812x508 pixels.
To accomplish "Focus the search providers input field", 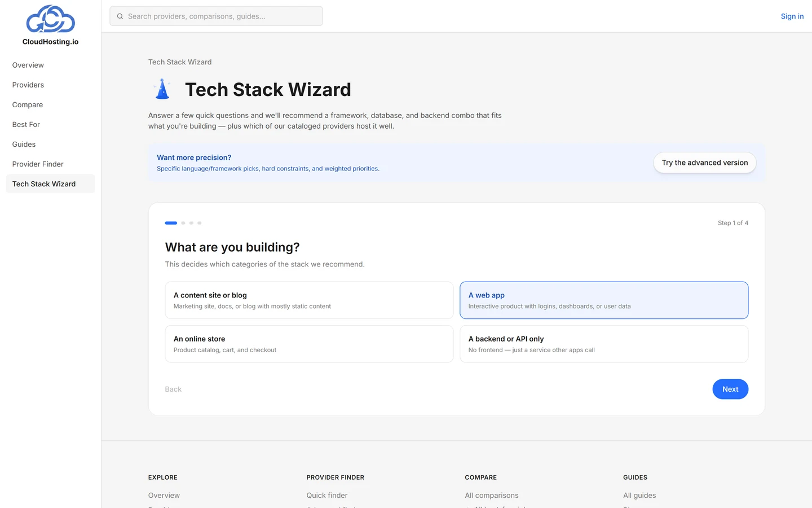I will (216, 16).
